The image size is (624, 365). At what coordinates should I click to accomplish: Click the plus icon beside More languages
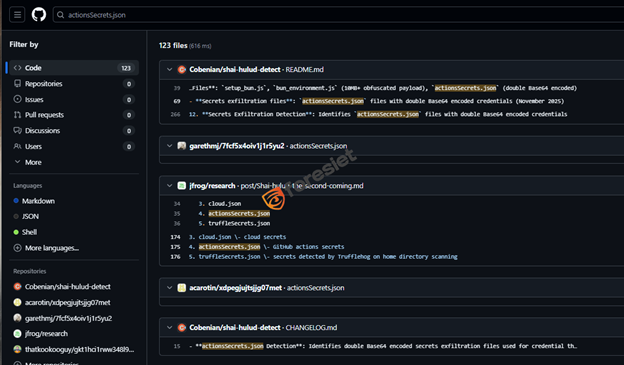(18, 248)
